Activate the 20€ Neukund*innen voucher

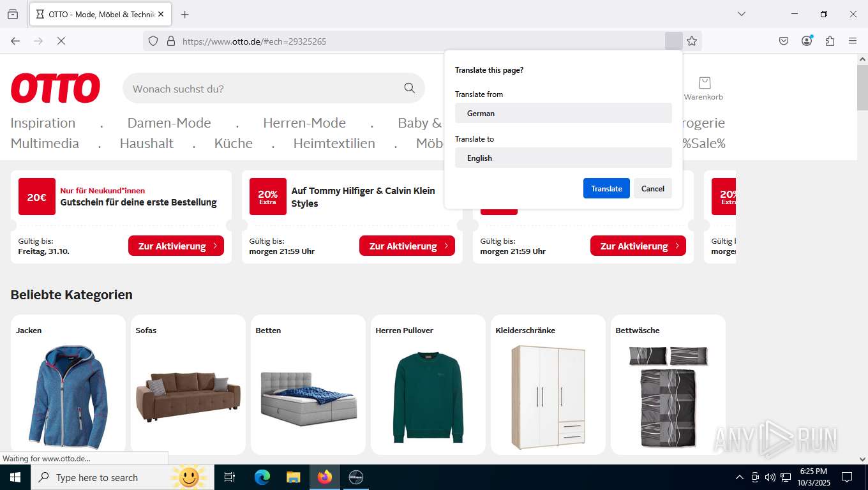pyautogui.click(x=176, y=246)
